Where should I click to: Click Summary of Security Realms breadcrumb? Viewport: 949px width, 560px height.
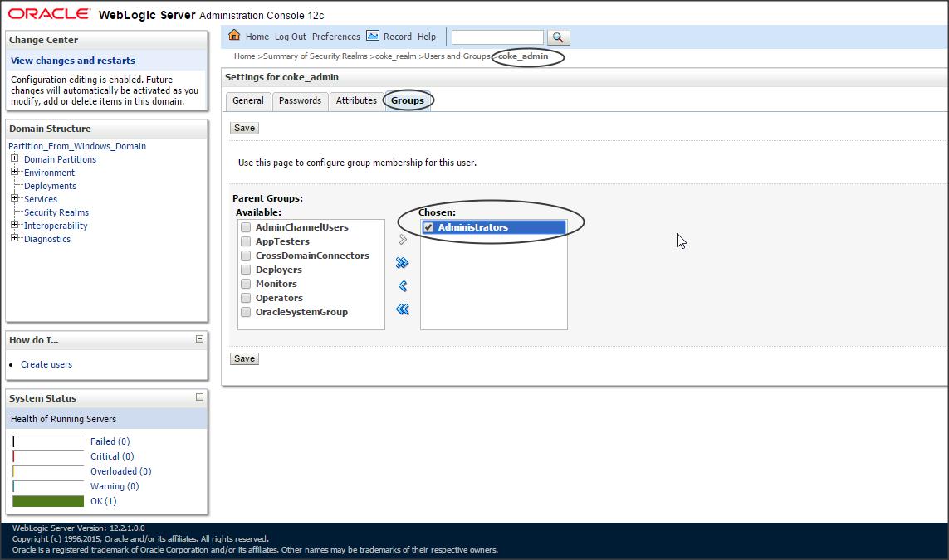(x=315, y=56)
